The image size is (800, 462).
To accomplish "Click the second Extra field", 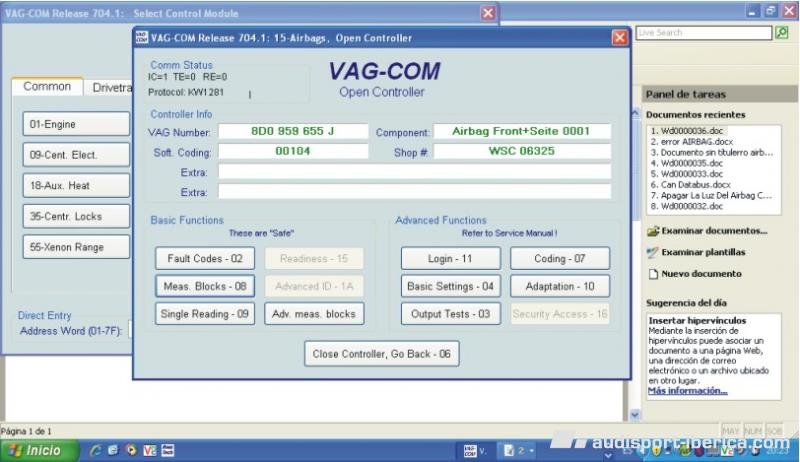I will click(x=414, y=192).
